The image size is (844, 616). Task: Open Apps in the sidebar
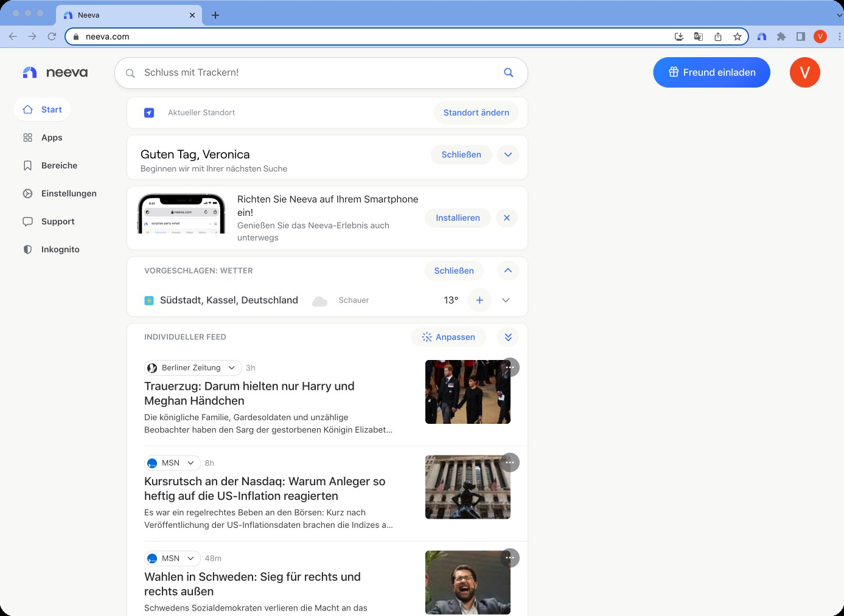(43, 137)
